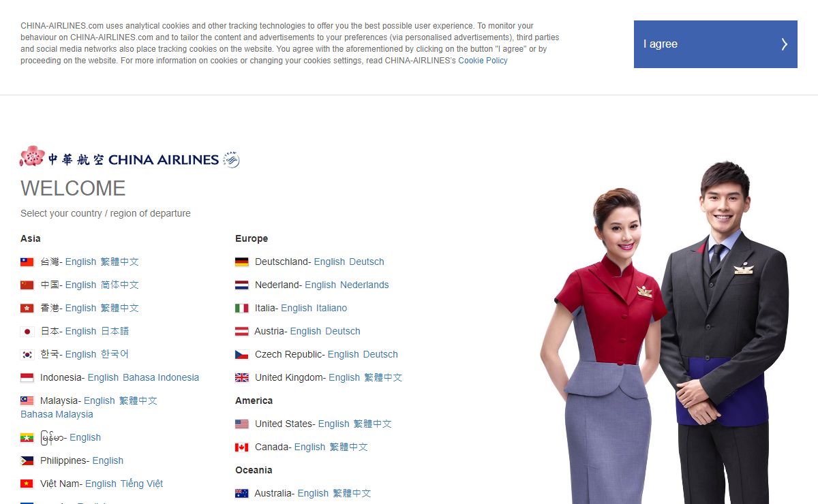The width and height of the screenshot is (818, 504).
Task: Click the Czech Republic flag icon
Action: [242, 354]
